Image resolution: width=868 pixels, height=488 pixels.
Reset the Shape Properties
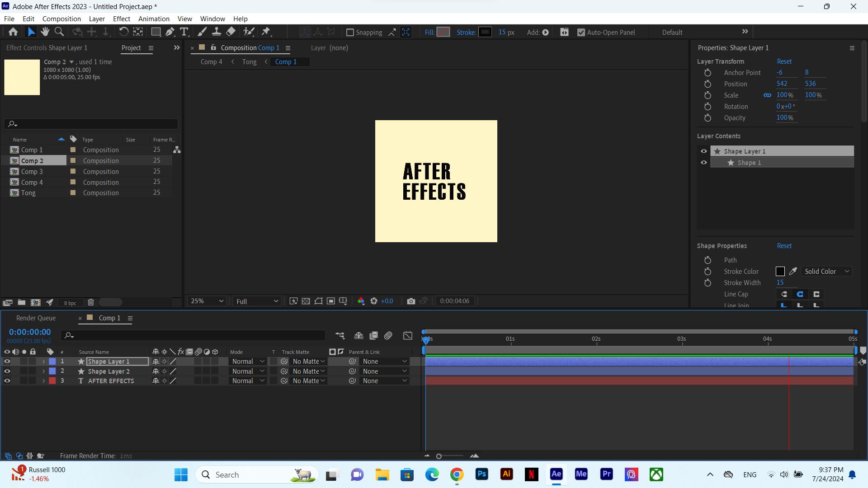coord(784,246)
